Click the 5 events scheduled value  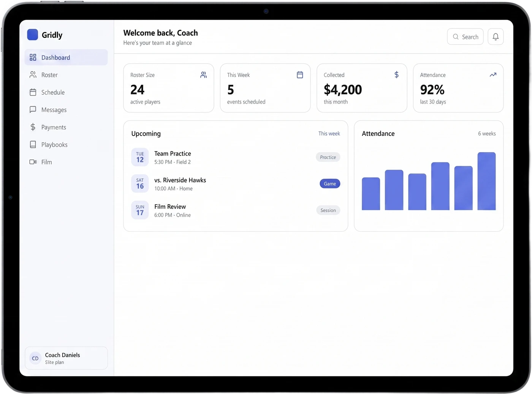click(x=231, y=90)
